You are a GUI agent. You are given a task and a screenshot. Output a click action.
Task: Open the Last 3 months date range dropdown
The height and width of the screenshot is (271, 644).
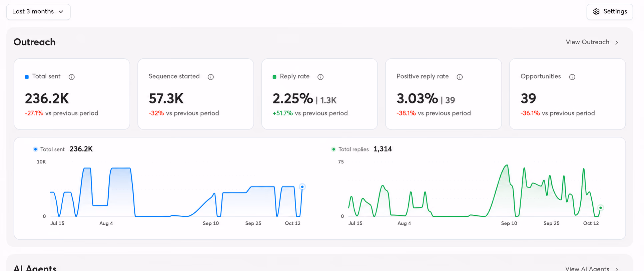pyautogui.click(x=38, y=12)
